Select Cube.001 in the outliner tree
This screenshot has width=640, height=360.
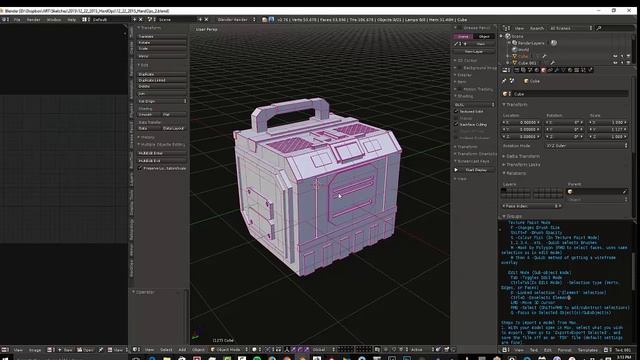click(x=527, y=63)
